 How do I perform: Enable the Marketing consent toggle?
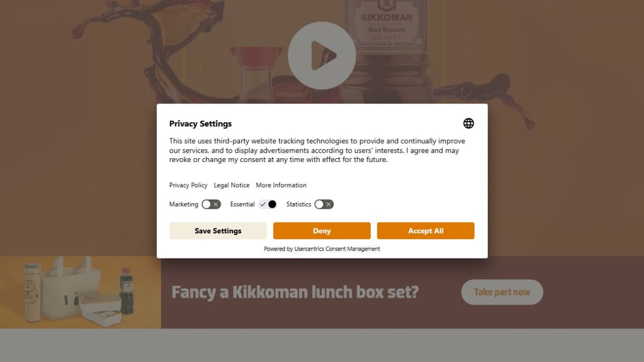211,204
